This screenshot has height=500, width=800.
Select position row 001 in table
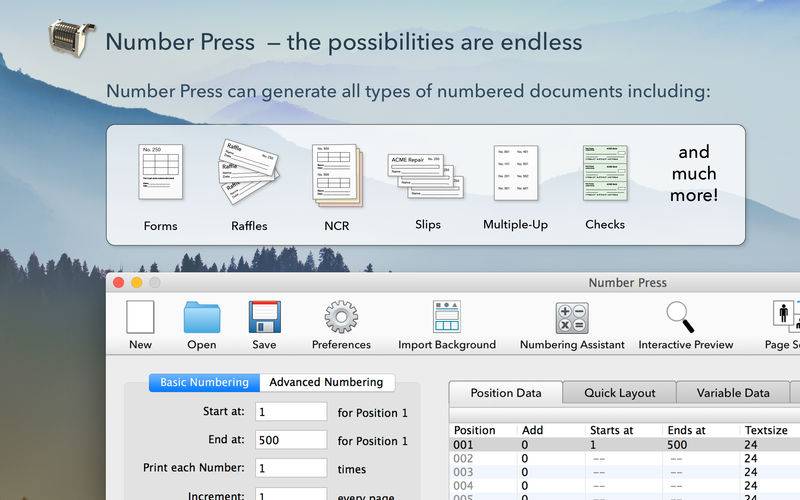tap(624, 444)
